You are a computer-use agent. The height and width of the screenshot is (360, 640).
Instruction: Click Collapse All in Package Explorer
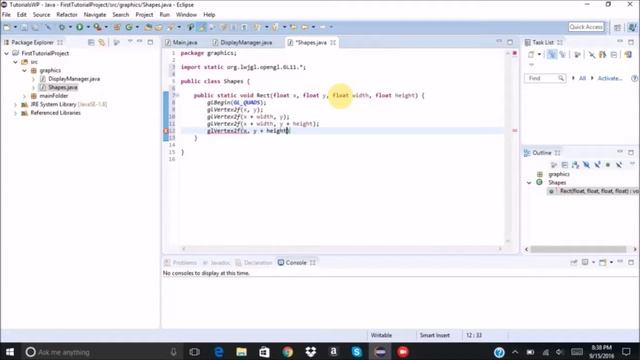coord(91,42)
